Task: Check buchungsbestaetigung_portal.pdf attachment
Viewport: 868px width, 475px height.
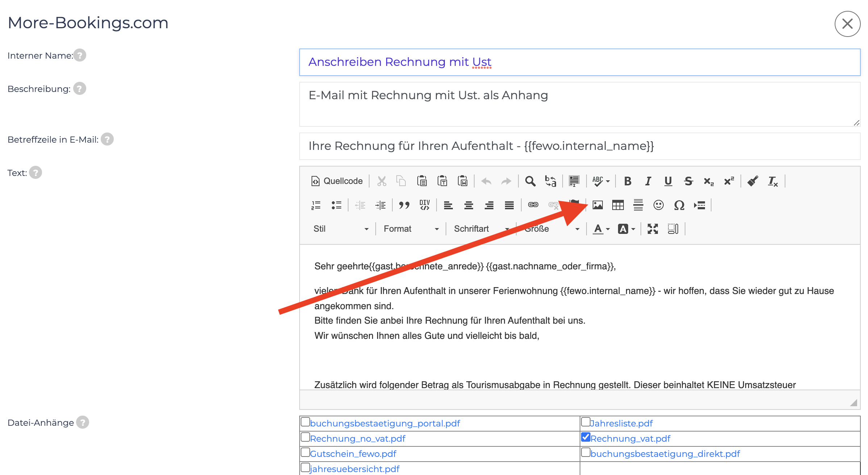Action: [x=305, y=422]
